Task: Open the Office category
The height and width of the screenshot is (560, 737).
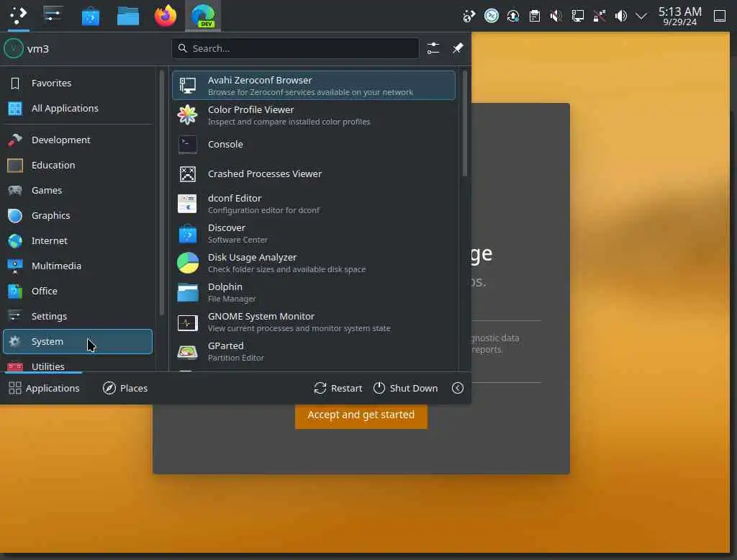Action: click(x=78, y=291)
